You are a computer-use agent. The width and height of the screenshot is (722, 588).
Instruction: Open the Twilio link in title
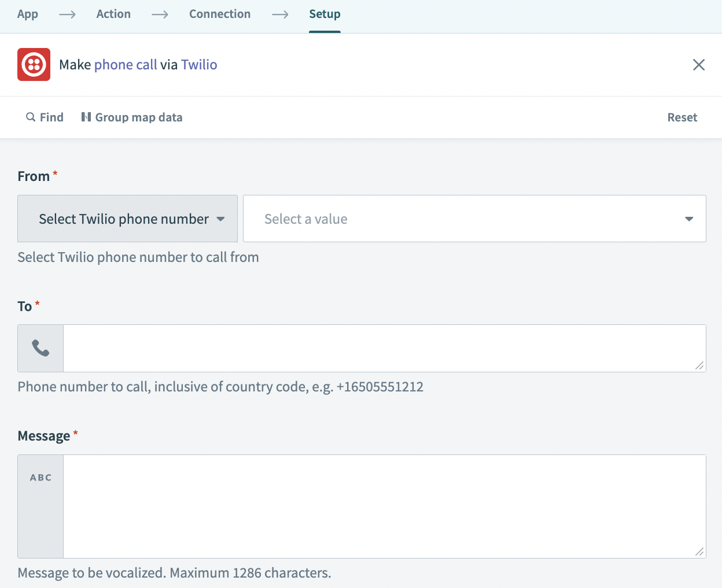[199, 65]
